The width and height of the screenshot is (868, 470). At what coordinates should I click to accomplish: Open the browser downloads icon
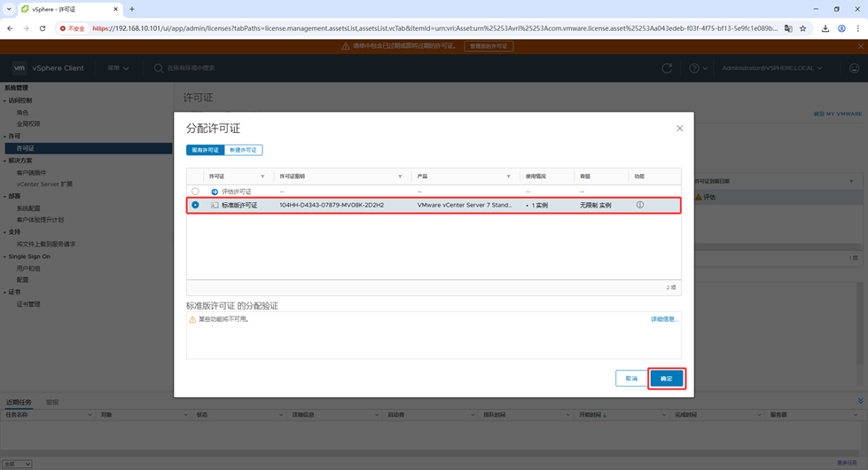pos(825,28)
